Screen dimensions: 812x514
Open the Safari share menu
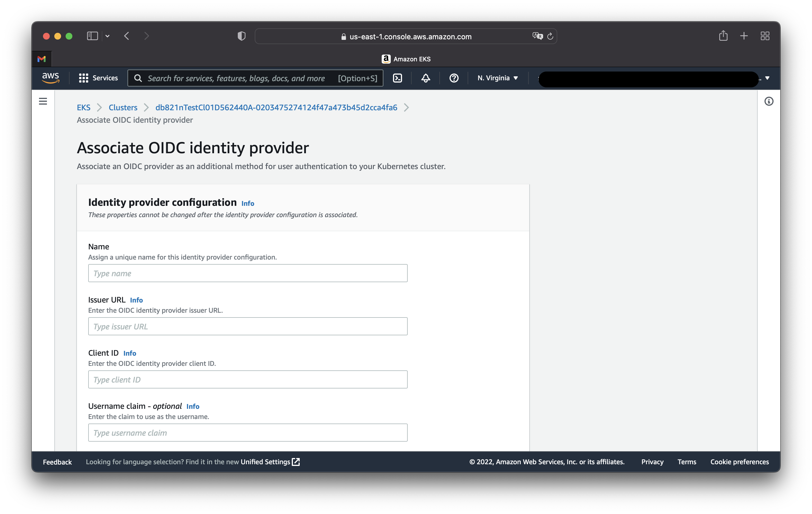(723, 36)
